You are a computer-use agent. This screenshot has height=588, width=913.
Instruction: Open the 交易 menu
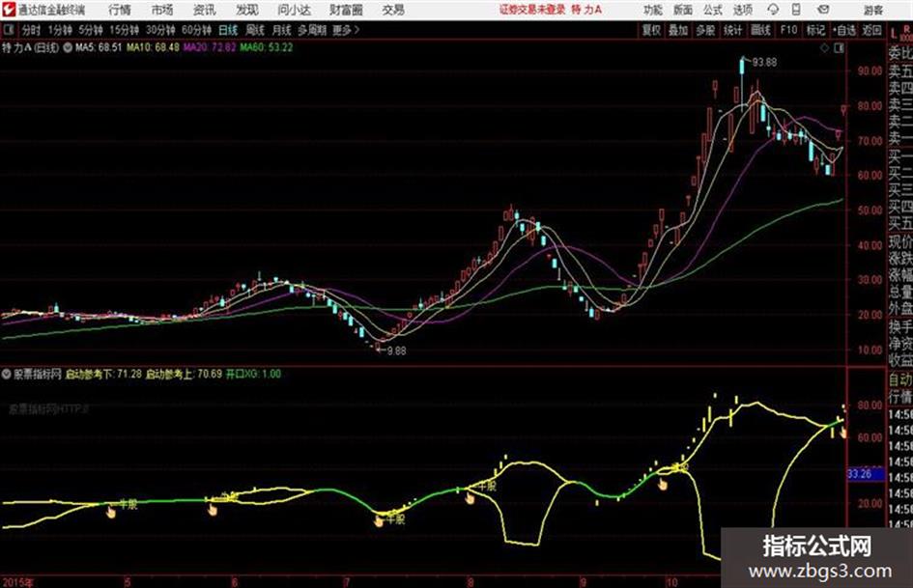(x=393, y=10)
